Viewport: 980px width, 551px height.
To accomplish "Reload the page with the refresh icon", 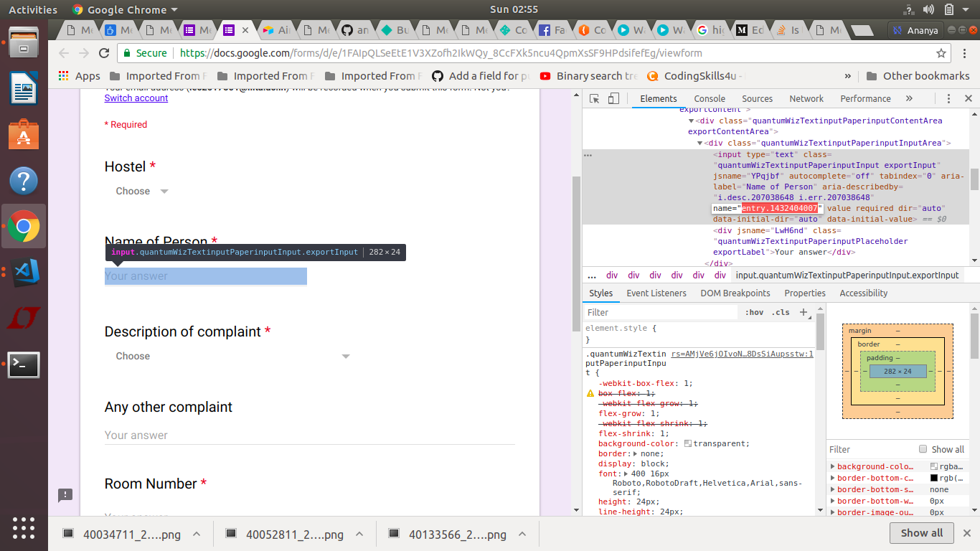I will click(104, 53).
